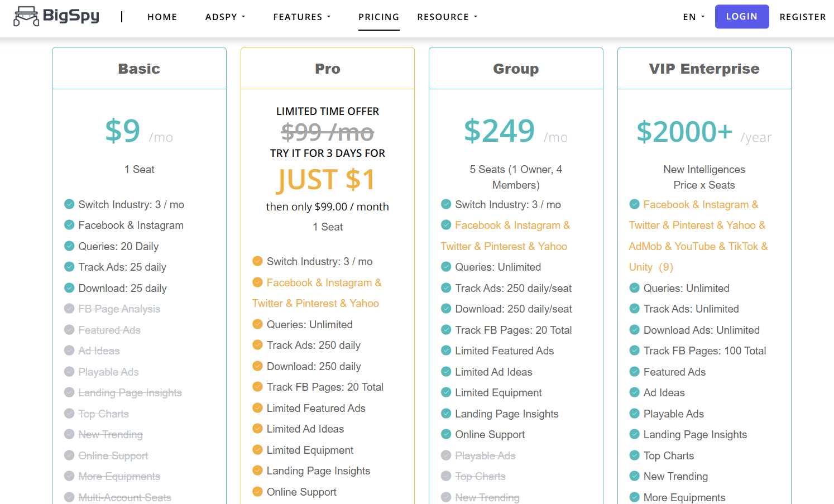Click the LOGIN button

coord(742,17)
